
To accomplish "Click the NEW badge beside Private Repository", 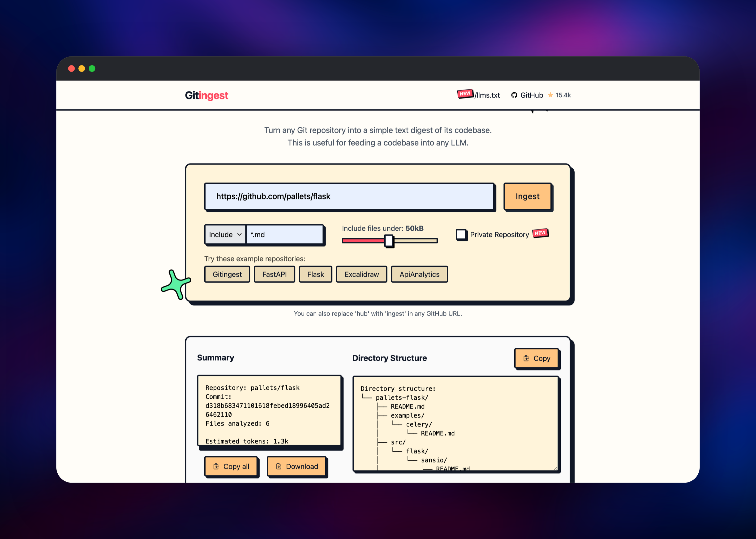I will pyautogui.click(x=540, y=233).
